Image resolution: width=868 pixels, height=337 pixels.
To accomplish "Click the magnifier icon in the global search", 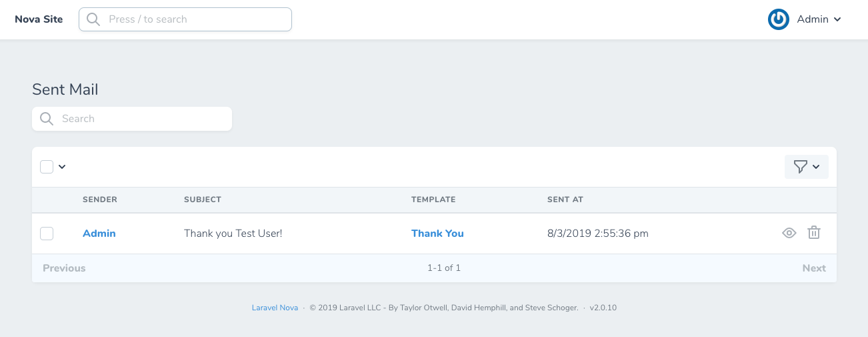I will [x=94, y=19].
